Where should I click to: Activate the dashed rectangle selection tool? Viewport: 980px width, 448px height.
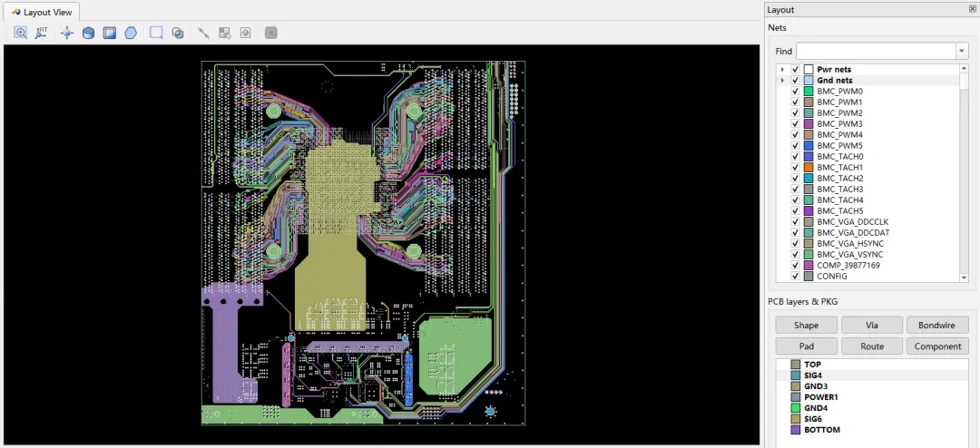[156, 33]
